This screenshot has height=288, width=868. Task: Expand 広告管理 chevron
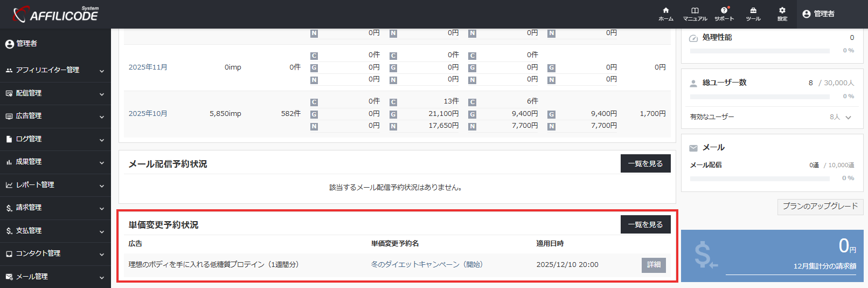pos(102,116)
